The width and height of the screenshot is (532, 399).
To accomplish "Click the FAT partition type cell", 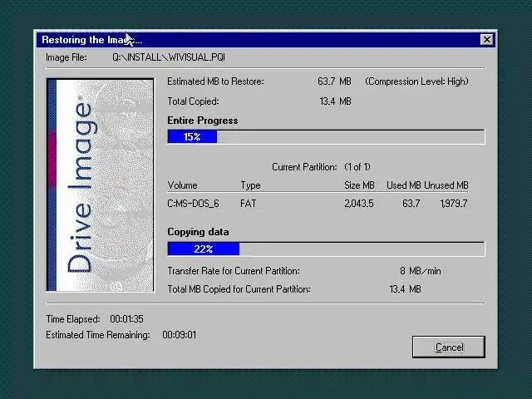I will [249, 204].
